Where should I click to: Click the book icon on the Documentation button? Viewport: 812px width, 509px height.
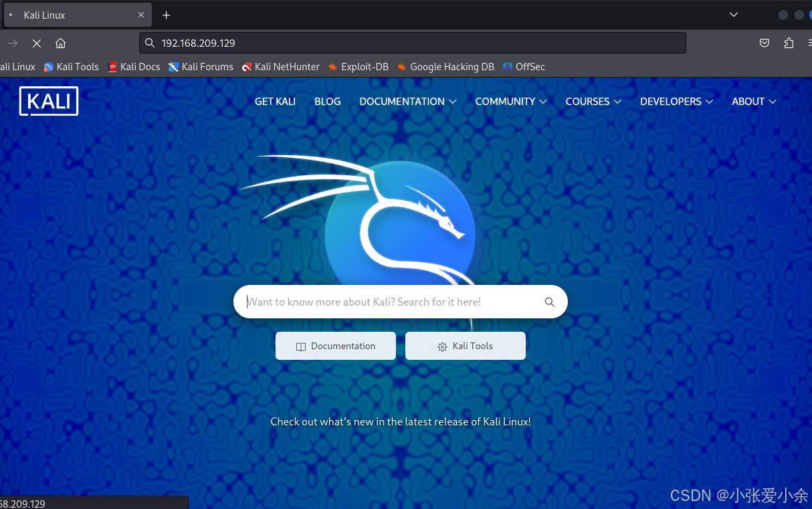[x=301, y=346]
